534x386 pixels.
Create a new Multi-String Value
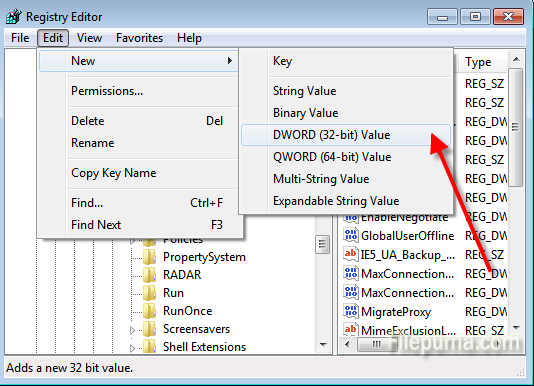coord(346,179)
